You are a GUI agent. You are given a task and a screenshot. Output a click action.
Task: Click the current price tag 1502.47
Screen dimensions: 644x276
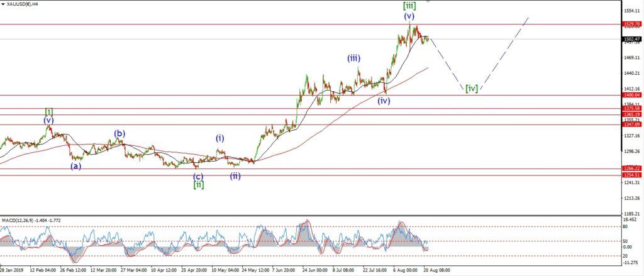[x=631, y=40]
